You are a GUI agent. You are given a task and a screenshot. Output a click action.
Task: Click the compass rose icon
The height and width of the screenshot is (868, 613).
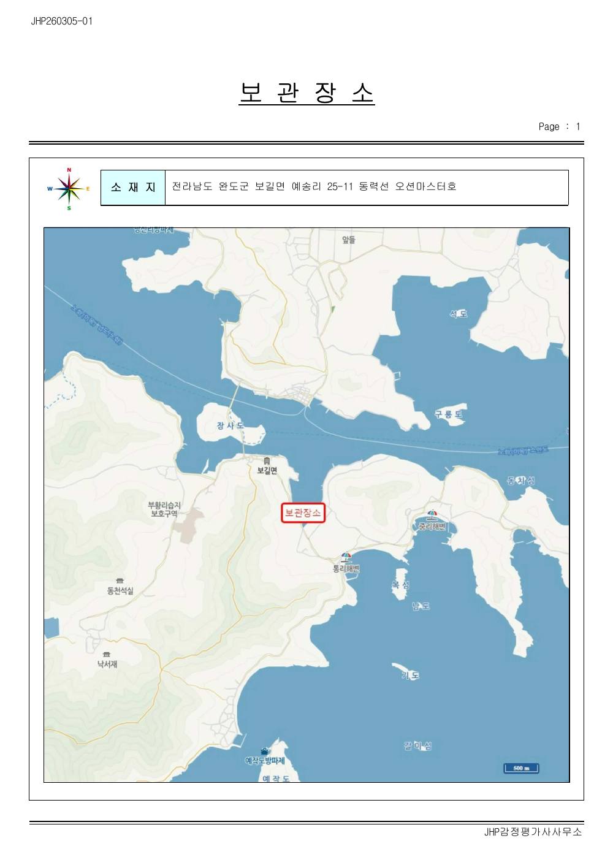pos(69,189)
